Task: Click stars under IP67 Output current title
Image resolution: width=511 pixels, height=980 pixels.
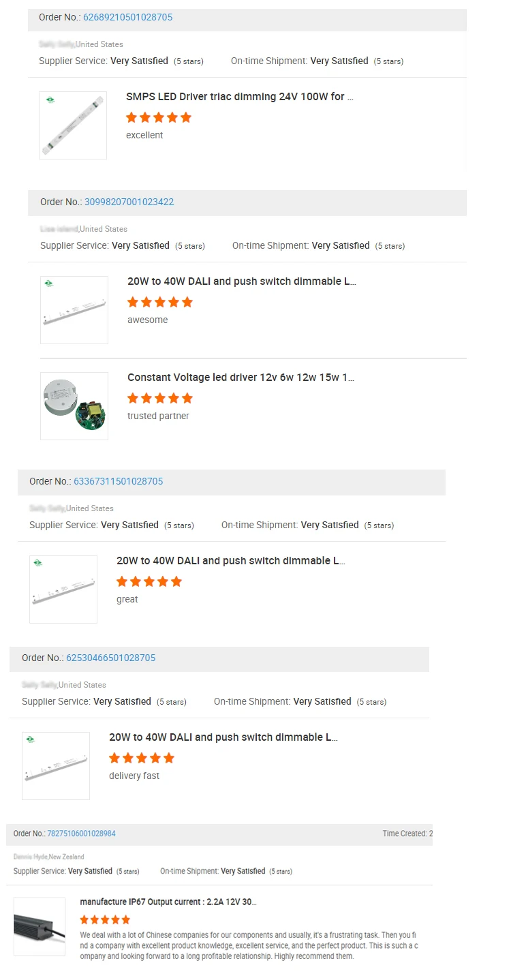Action: pyautogui.click(x=104, y=920)
